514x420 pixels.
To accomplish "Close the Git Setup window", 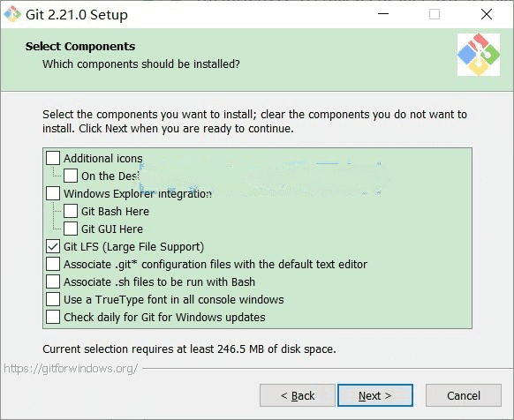I will click(x=487, y=14).
